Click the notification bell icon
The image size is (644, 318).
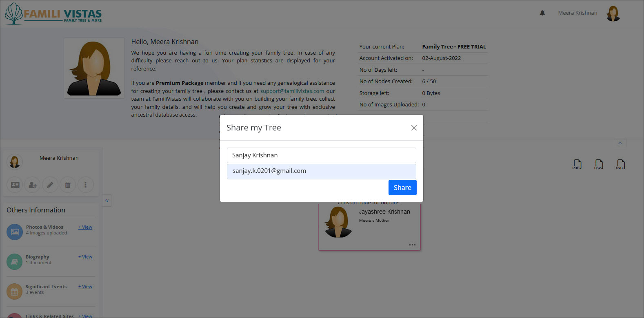point(542,13)
